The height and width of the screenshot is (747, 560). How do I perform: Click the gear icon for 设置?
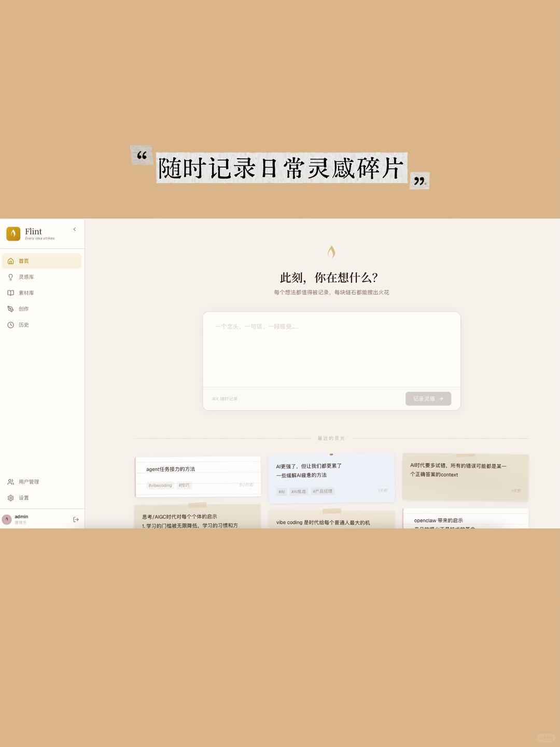[x=10, y=498]
